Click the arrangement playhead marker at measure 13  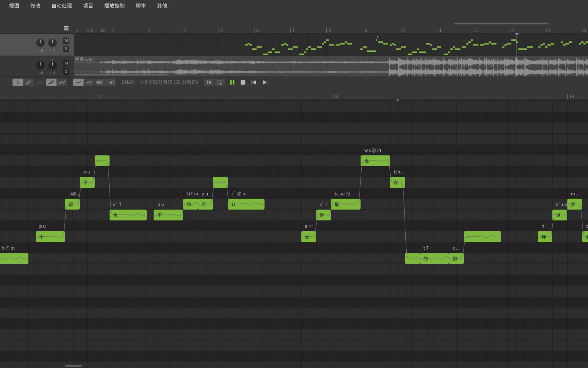pos(517,35)
